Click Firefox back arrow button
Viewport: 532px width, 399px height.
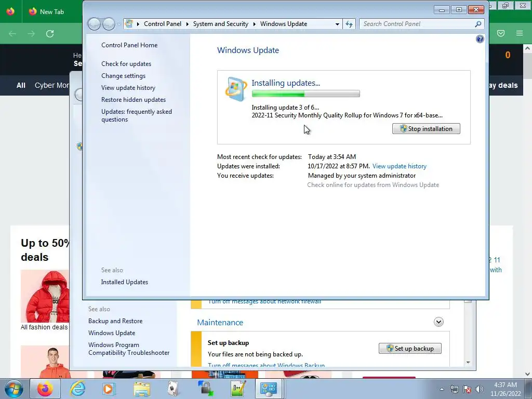point(12,34)
